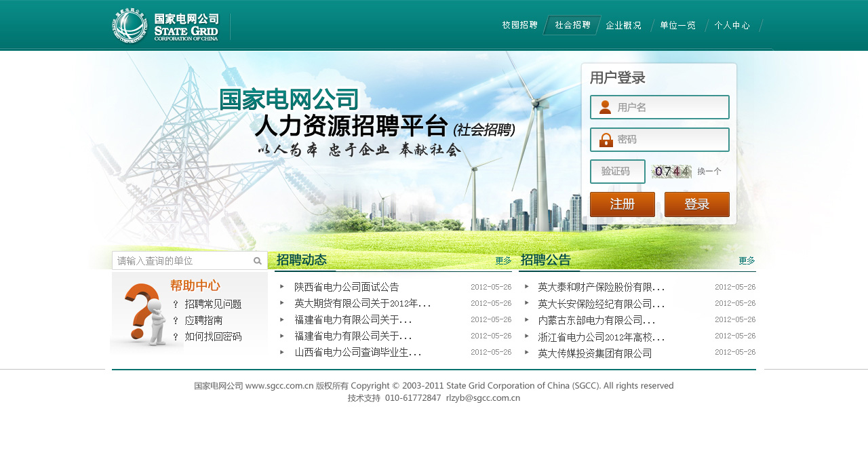
Task: Click the 招聘公告 section heading
Action: [546, 260]
